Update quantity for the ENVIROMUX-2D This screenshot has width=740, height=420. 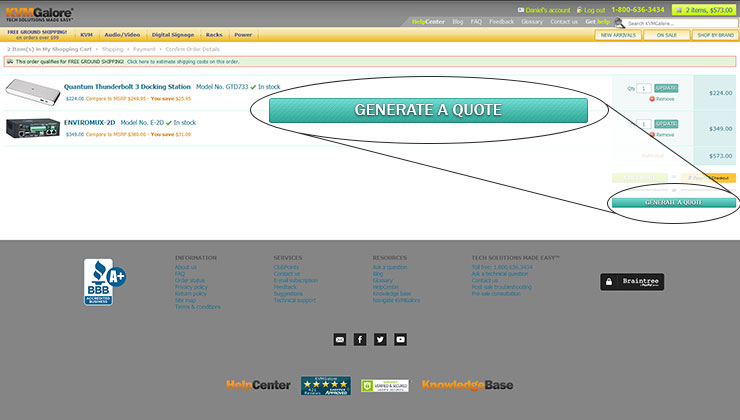click(x=666, y=124)
